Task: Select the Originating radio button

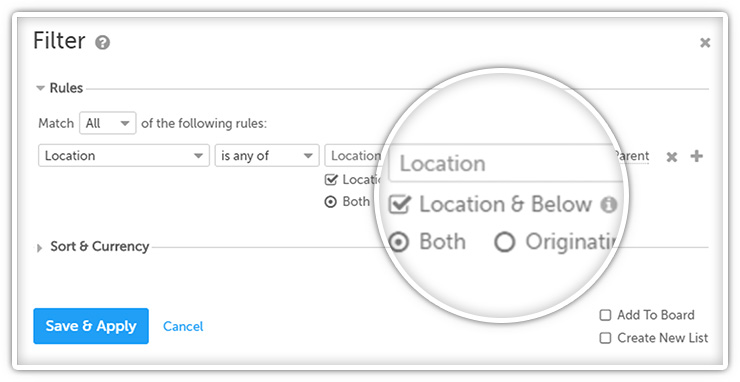Action: click(504, 242)
